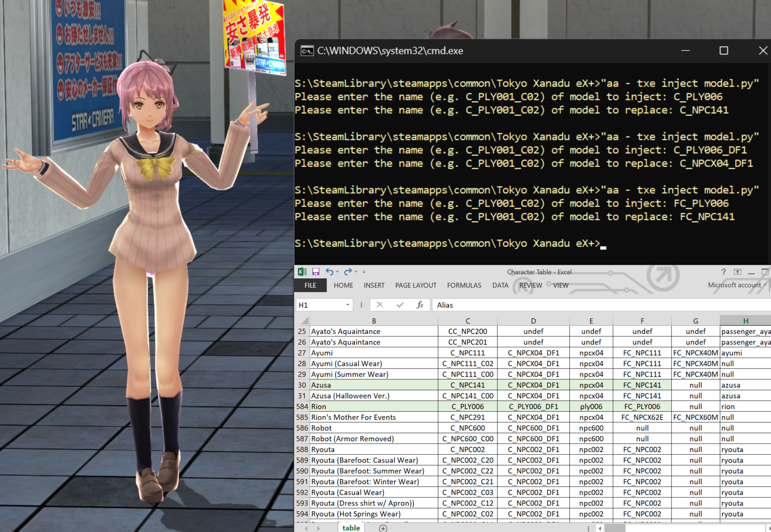
Task: Save the workbook via the floppy disk icon
Action: (x=315, y=271)
